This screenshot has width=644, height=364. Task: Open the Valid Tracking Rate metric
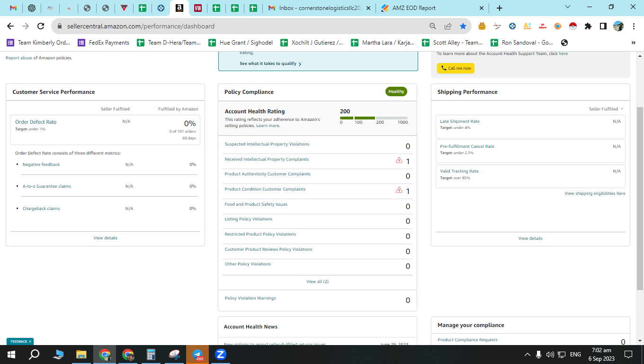(459, 171)
